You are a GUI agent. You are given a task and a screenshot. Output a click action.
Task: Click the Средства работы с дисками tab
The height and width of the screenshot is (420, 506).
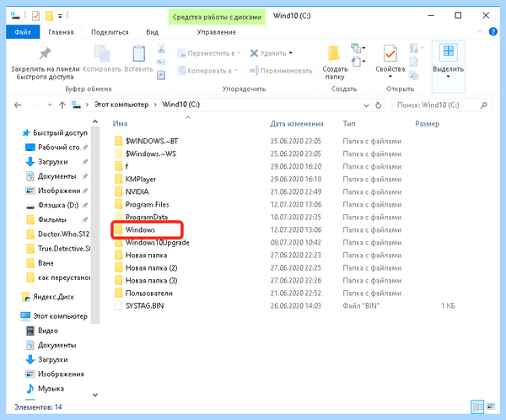point(217,17)
